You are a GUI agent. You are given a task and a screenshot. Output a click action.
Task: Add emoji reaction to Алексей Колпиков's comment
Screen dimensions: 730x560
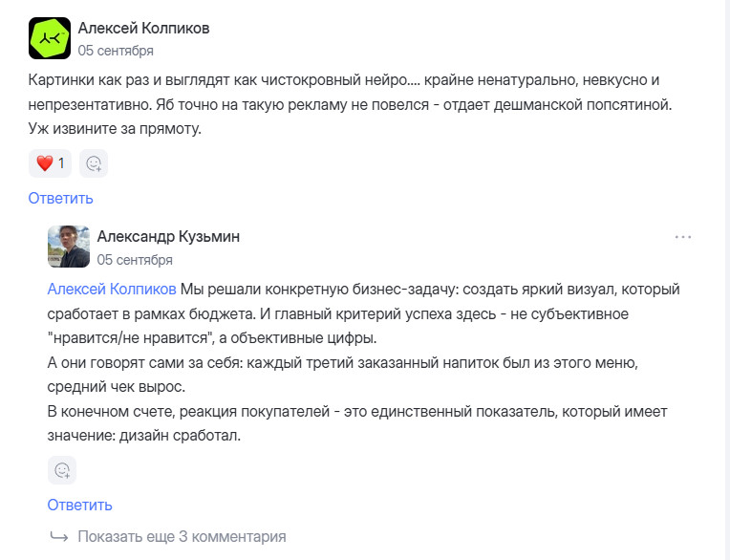[x=94, y=163]
